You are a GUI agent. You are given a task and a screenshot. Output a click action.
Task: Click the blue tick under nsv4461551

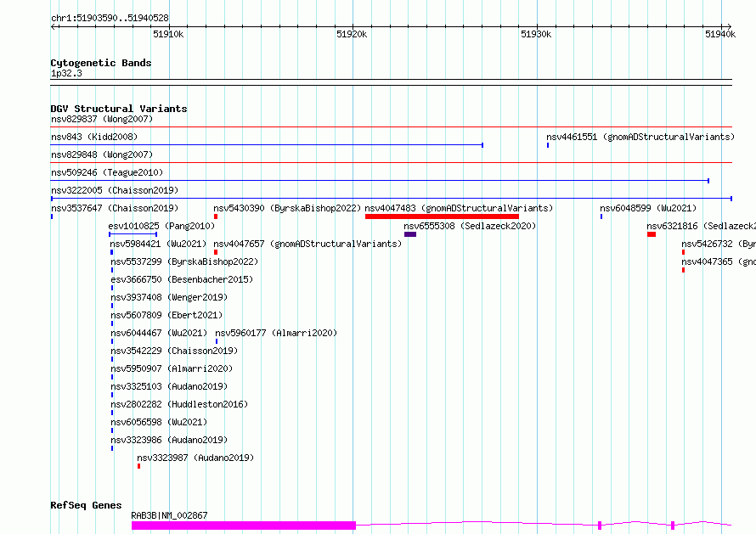point(548,145)
